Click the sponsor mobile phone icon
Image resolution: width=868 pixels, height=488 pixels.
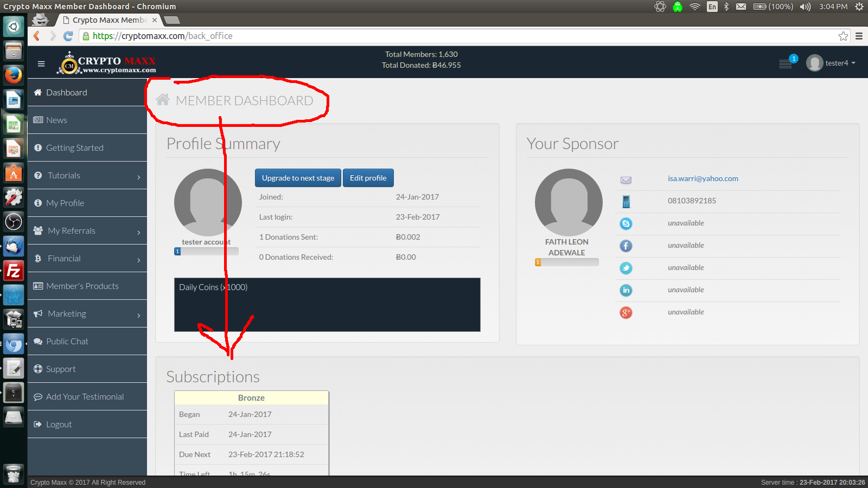tap(626, 202)
